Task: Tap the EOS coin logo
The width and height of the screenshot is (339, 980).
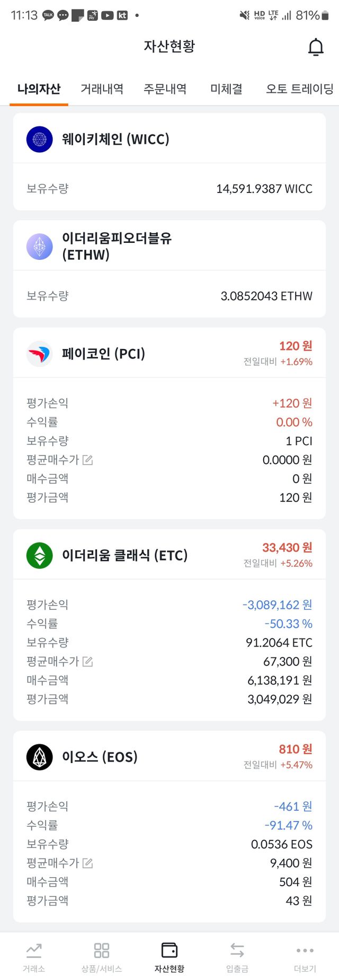Action: (40, 757)
